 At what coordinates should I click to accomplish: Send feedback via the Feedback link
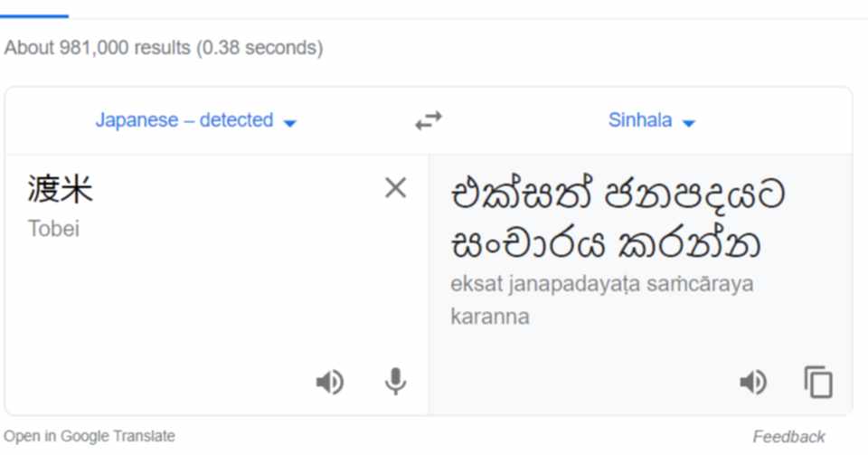pyautogui.click(x=788, y=437)
